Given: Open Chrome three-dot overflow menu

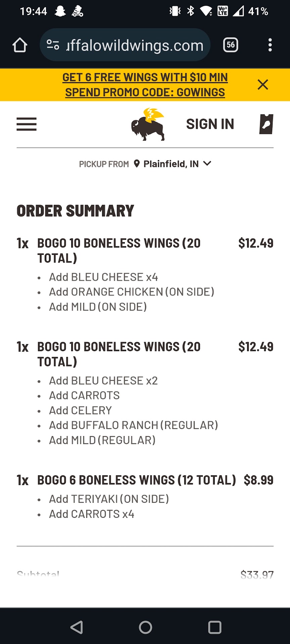Looking at the screenshot, I should pyautogui.click(x=270, y=45).
